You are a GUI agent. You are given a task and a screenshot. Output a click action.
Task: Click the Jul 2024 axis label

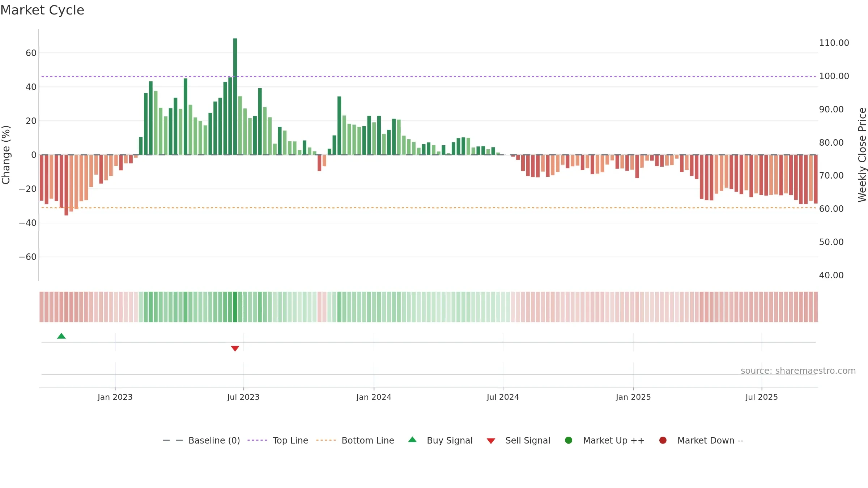[503, 397]
